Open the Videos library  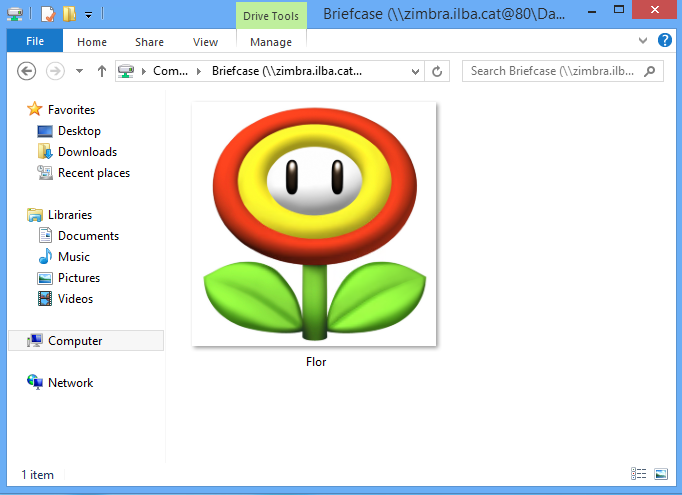75,299
